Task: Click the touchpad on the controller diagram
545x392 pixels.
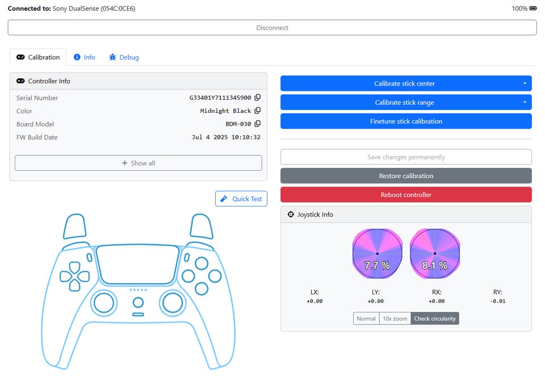Action: (138, 264)
